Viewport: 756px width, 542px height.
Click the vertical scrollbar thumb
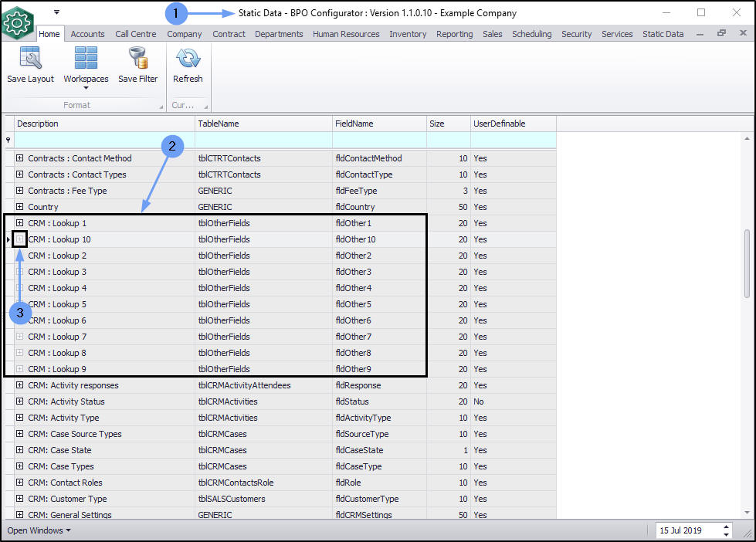(748, 264)
